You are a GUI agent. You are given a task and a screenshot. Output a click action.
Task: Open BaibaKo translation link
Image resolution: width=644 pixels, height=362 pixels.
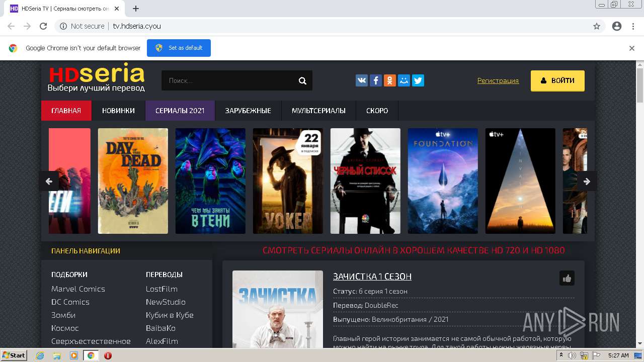coord(160,328)
